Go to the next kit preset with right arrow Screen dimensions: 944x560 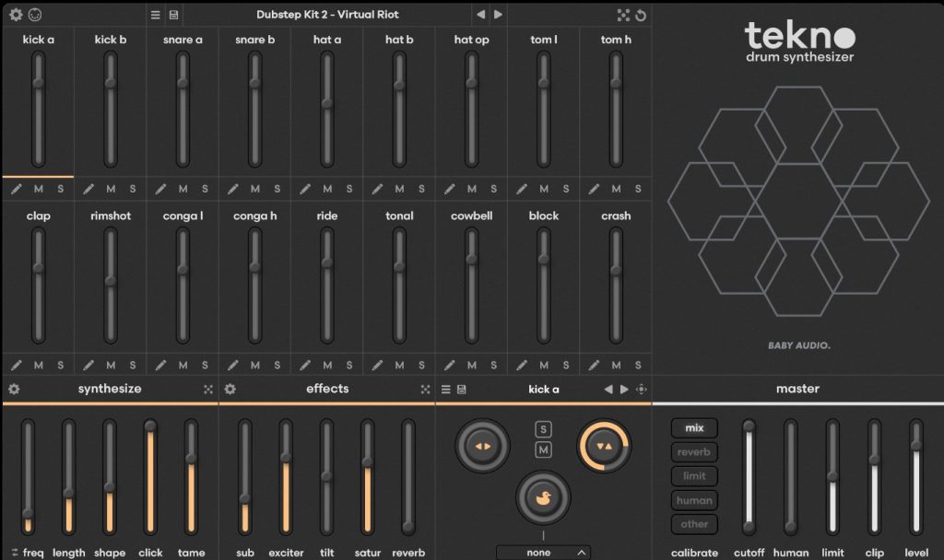[x=499, y=15]
